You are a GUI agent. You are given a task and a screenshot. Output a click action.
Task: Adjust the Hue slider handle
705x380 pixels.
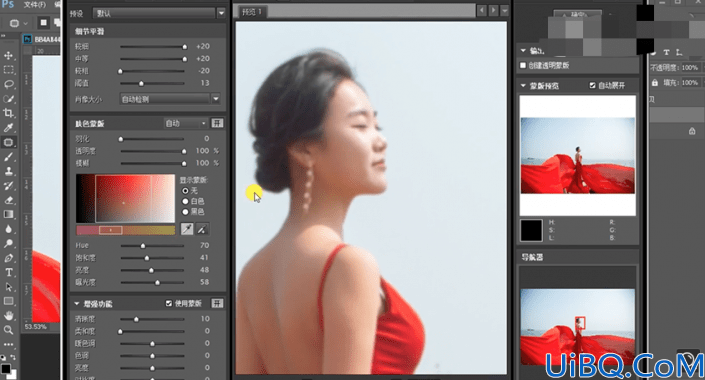(143, 246)
